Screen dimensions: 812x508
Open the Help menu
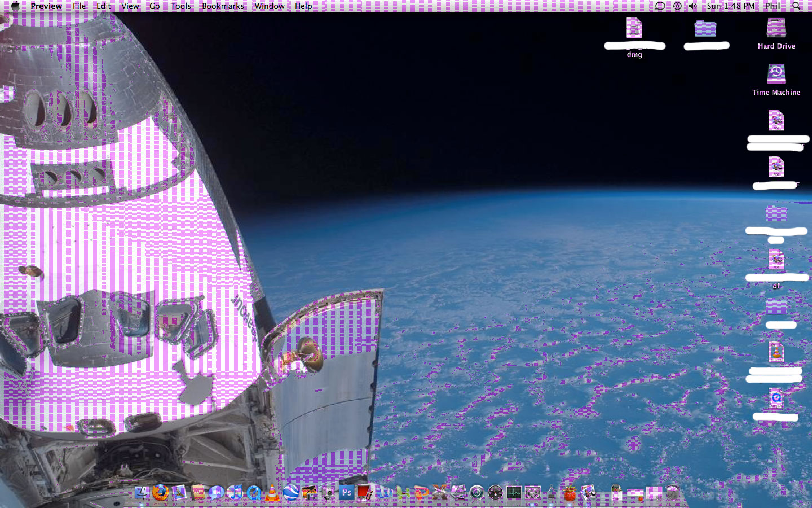(x=303, y=6)
